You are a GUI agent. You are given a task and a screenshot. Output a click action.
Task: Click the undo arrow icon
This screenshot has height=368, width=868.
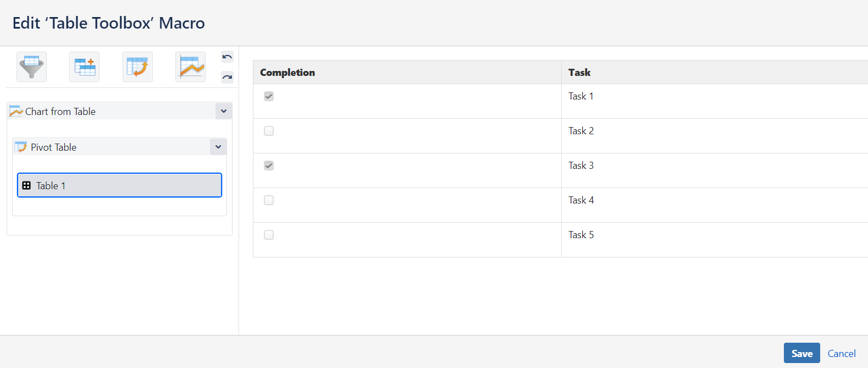[x=226, y=56]
